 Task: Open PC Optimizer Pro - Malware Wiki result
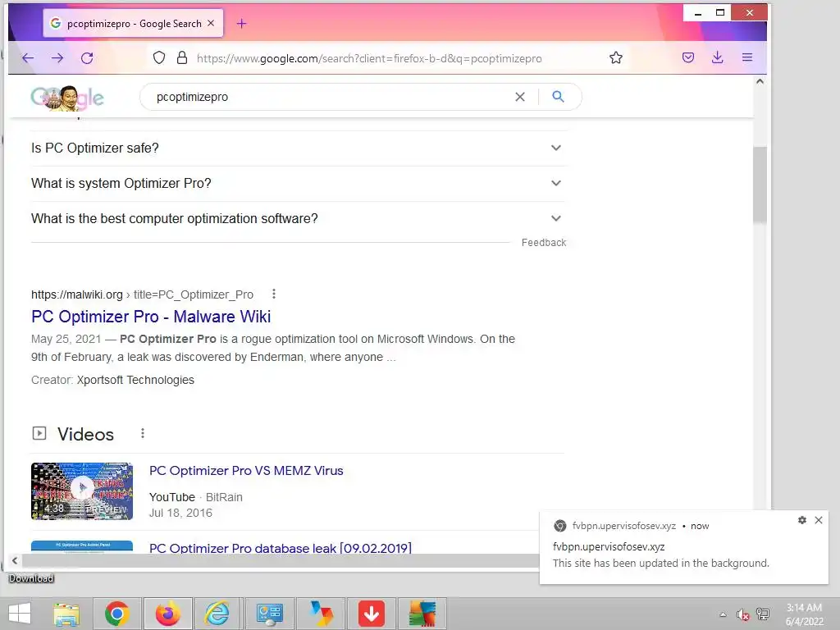151,317
